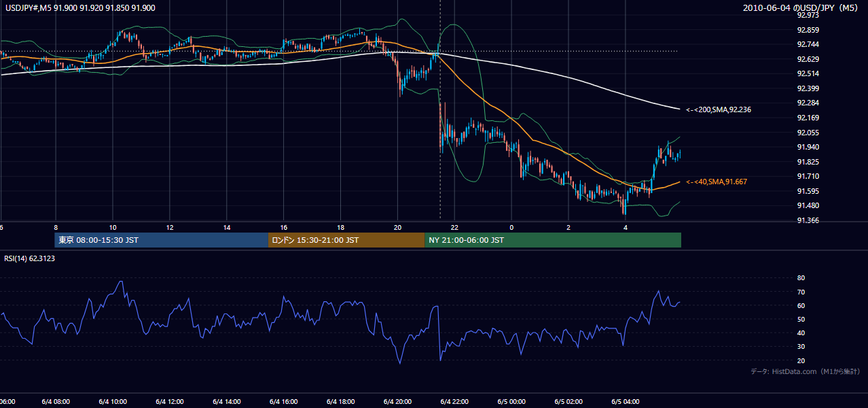
Task: Click price level 92.744 on axis
Action: tap(808, 44)
